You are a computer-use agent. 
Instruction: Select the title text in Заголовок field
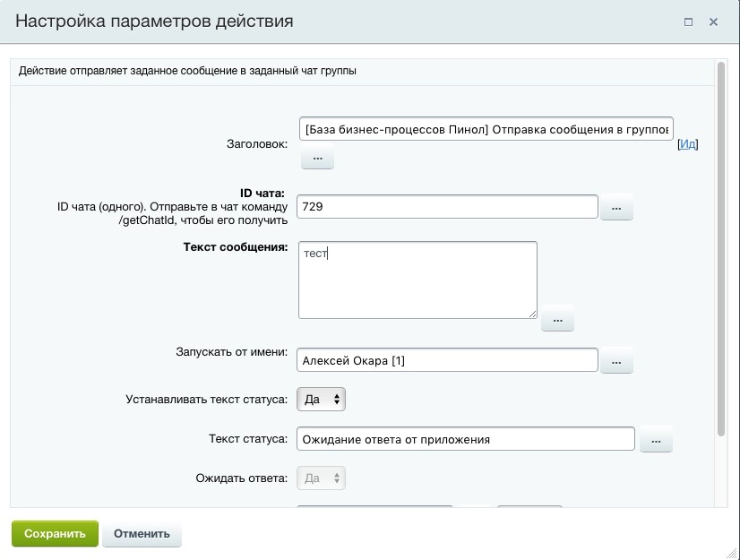click(x=484, y=129)
